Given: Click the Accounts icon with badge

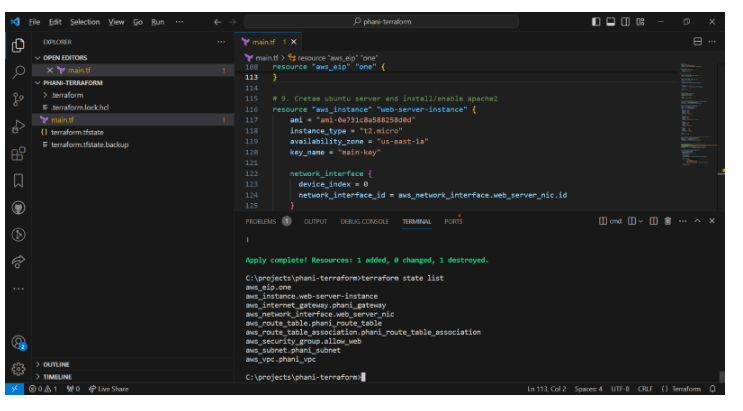Looking at the screenshot, I should [x=18, y=342].
